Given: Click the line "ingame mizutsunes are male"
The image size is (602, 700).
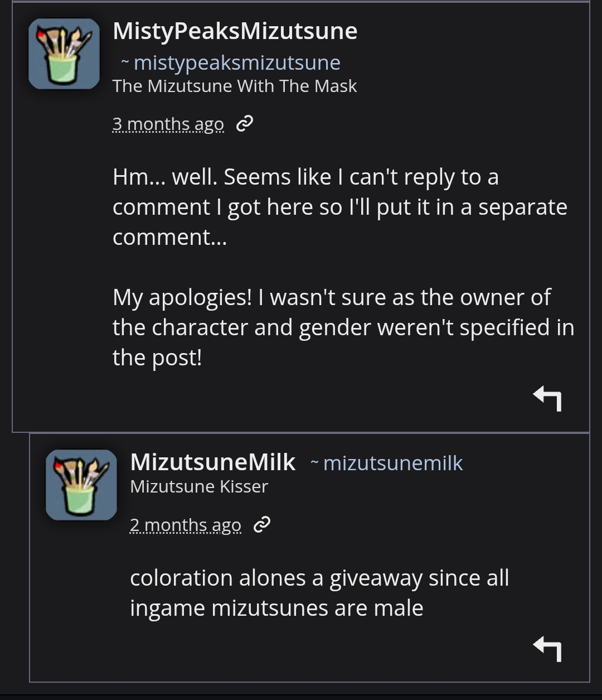Looking at the screenshot, I should click(x=276, y=607).
